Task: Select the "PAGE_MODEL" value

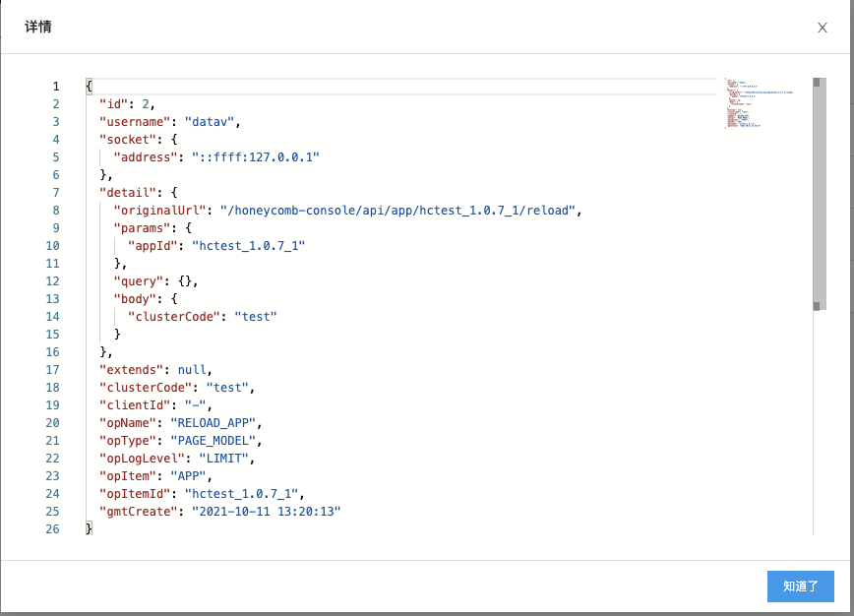Action: (x=213, y=441)
